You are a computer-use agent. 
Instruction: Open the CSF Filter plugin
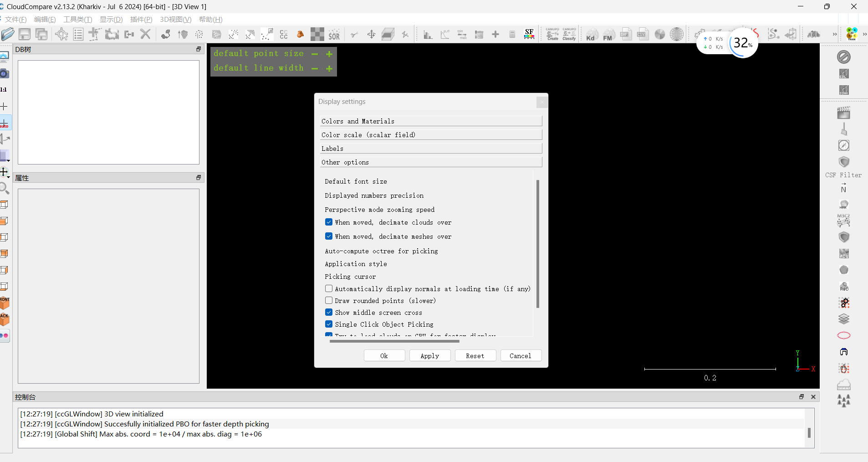[x=844, y=163]
